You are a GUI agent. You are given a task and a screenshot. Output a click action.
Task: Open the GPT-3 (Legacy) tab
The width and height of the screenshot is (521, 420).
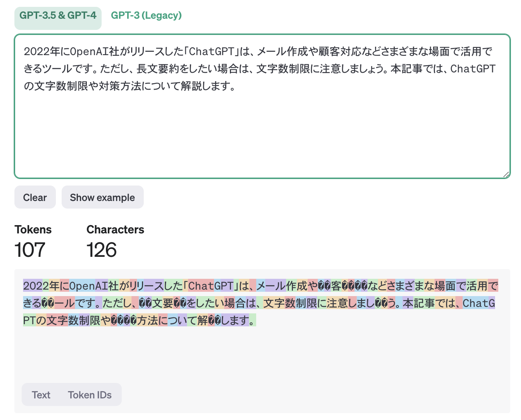pyautogui.click(x=146, y=16)
